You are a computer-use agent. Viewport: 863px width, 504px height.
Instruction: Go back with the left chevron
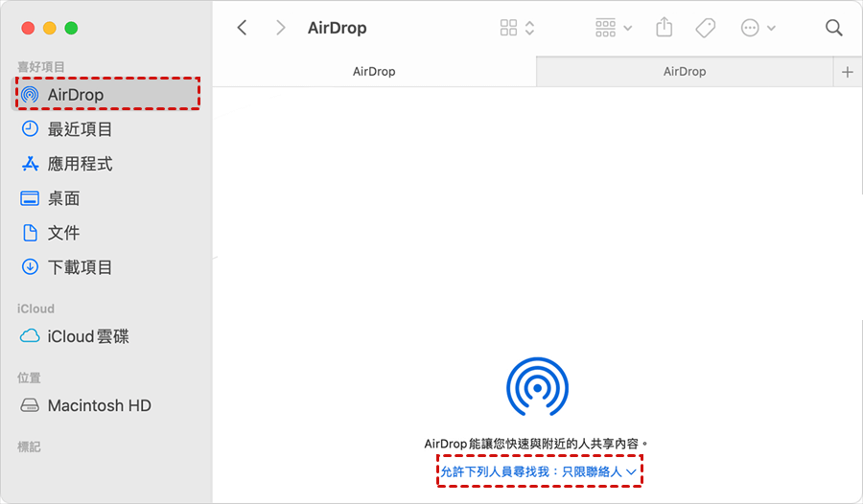[242, 28]
